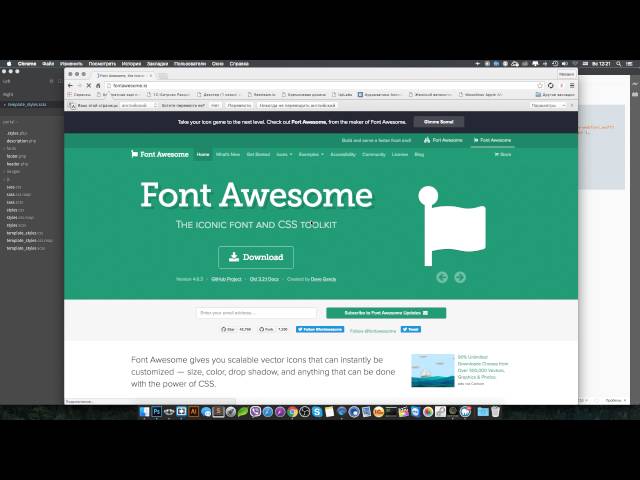Open the GitHub Project link
Image resolution: width=640 pixels, height=480 pixels.
227,279
